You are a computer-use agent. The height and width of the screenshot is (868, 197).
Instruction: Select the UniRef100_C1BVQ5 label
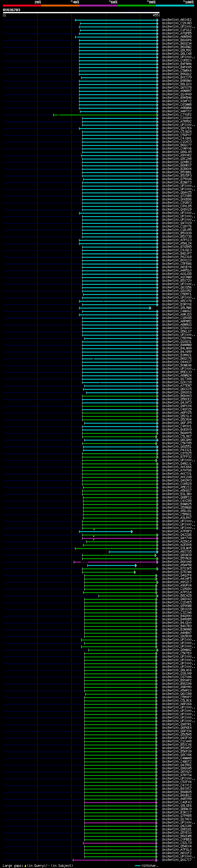coord(177,318)
